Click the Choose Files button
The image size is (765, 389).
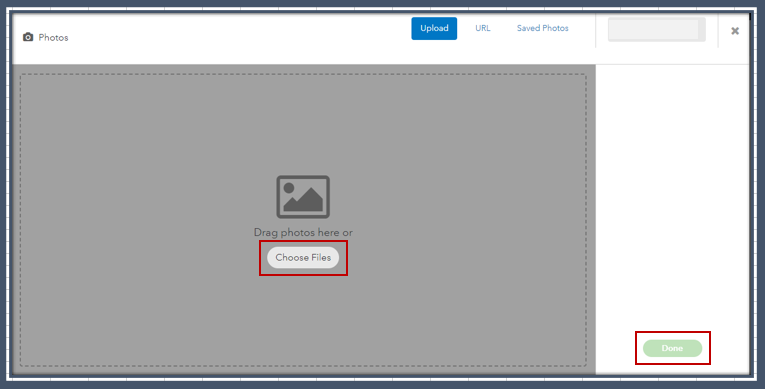[303, 257]
